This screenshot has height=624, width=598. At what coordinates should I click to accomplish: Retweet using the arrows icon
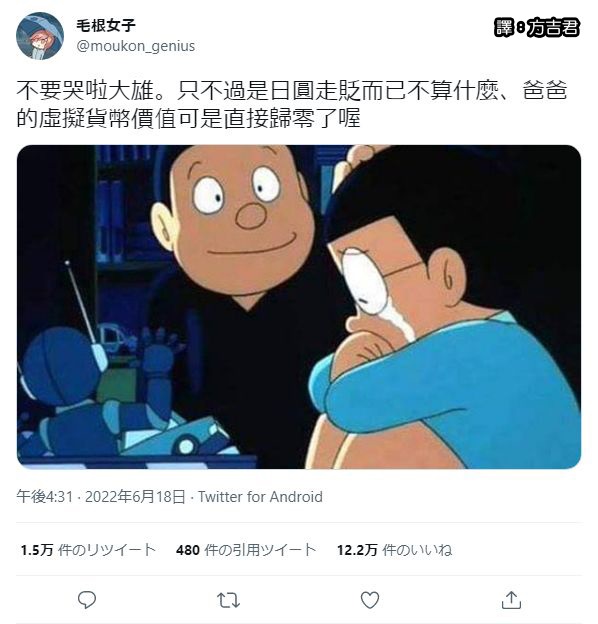[x=228, y=600]
